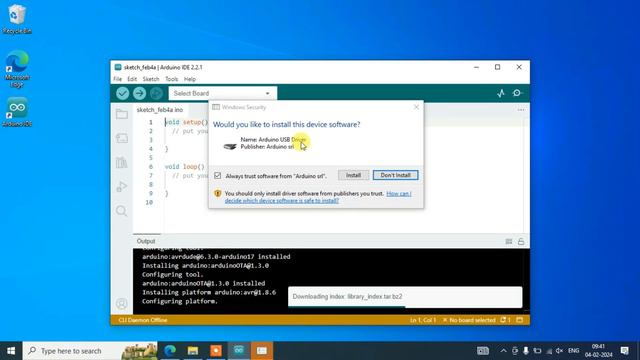Image resolution: width=640 pixels, height=360 pixels.
Task: Click the Output panel label
Action: pos(146,241)
